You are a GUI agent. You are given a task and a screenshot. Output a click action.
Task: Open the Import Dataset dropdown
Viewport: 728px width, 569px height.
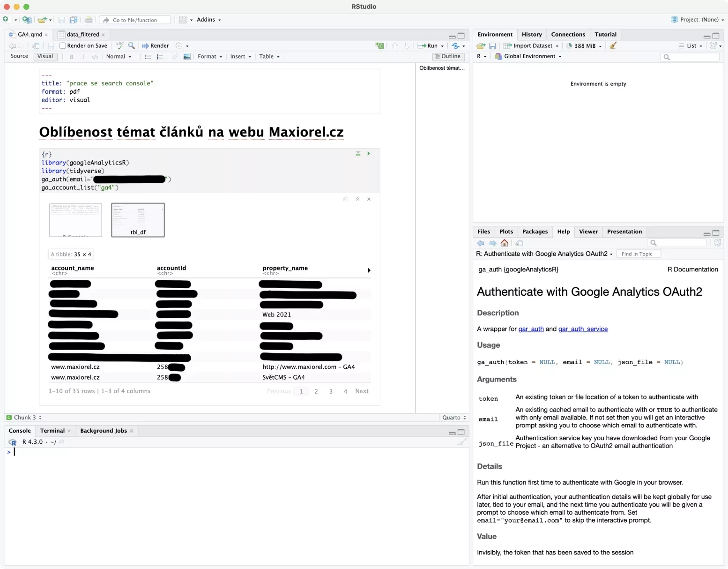tap(531, 46)
